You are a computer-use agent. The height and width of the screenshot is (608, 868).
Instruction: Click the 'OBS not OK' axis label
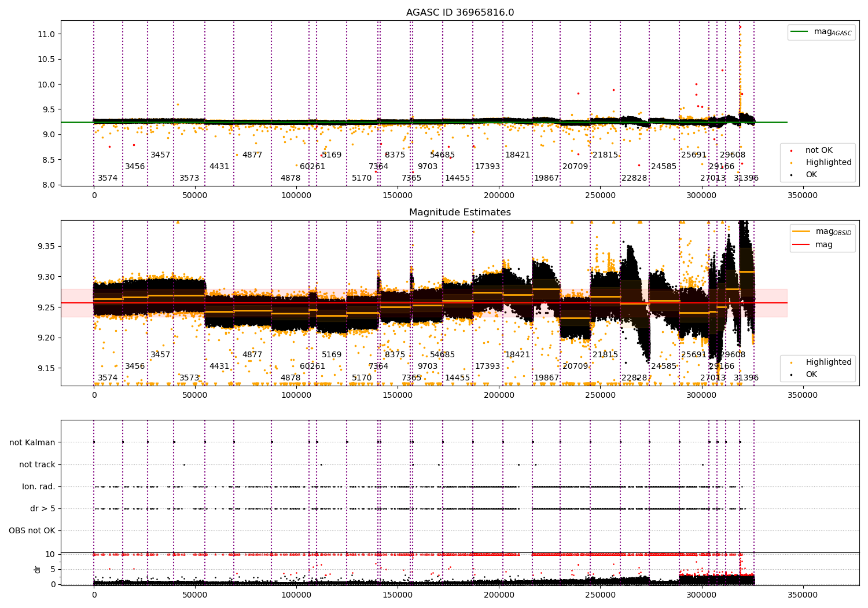[32, 531]
